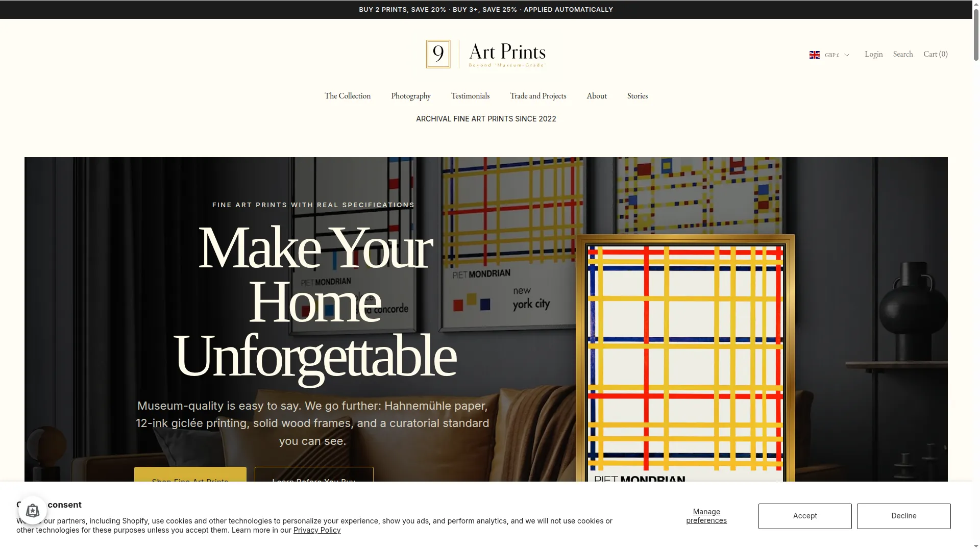
Task: Open the Privacy Policy link
Action: pyautogui.click(x=317, y=530)
